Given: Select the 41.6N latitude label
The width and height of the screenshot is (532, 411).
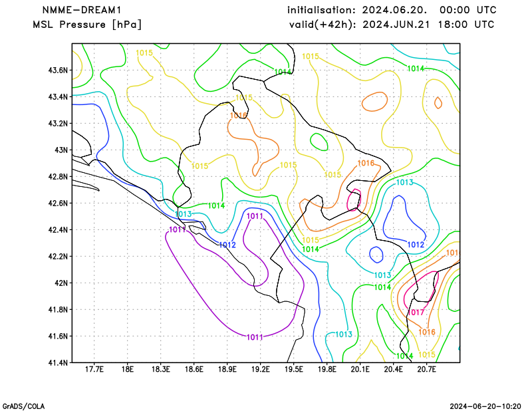Looking at the screenshot, I should pyautogui.click(x=58, y=336).
